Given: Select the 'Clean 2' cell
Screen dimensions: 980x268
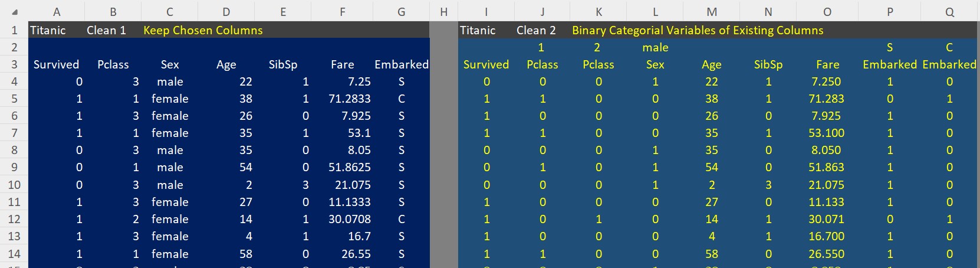Looking at the screenshot, I should [536, 30].
